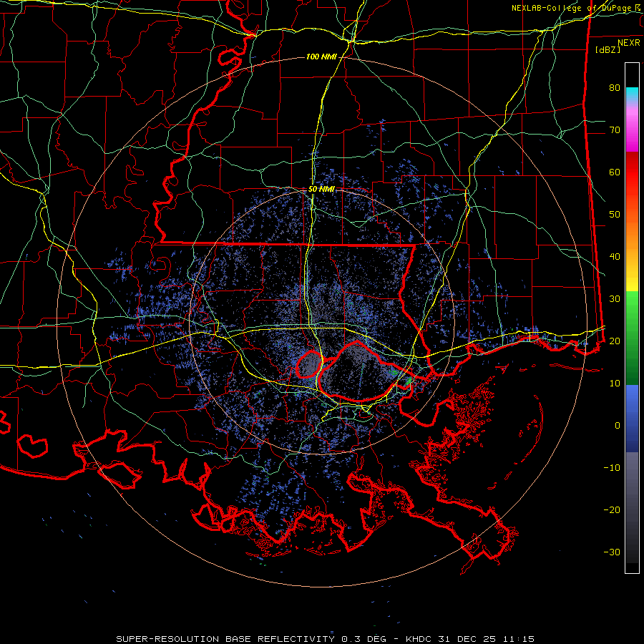This screenshot has height=644, width=644.
Task: Click the 30 value on the dBZ scale
Action: pyautogui.click(x=615, y=299)
